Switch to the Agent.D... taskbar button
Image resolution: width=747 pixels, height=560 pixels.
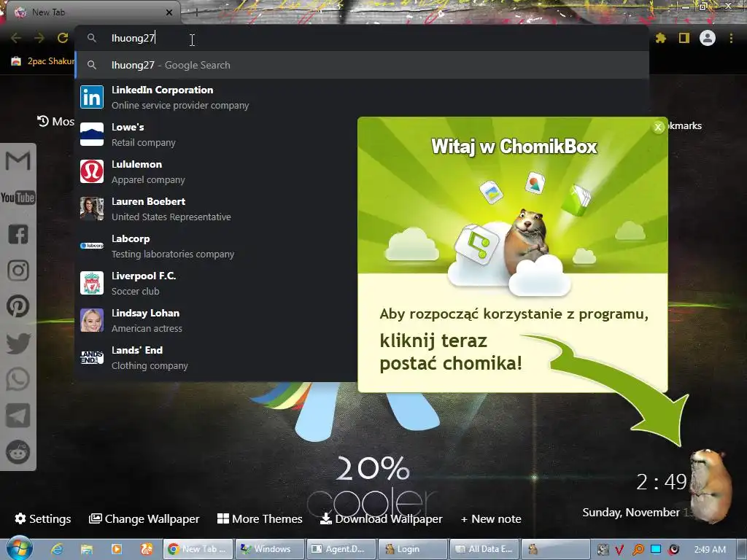coord(341,549)
